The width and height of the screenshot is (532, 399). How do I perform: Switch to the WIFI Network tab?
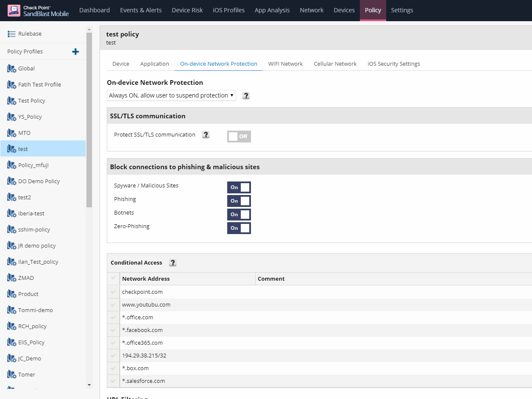click(285, 64)
